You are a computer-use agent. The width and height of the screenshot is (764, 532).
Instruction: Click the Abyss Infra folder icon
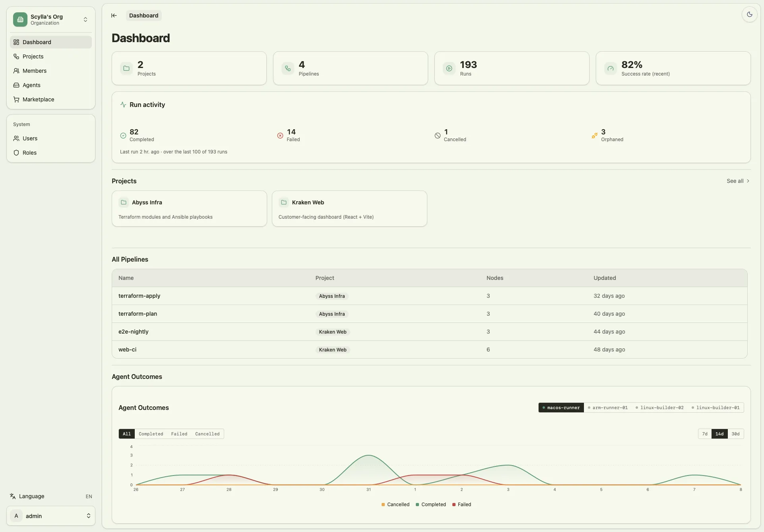coord(124,202)
